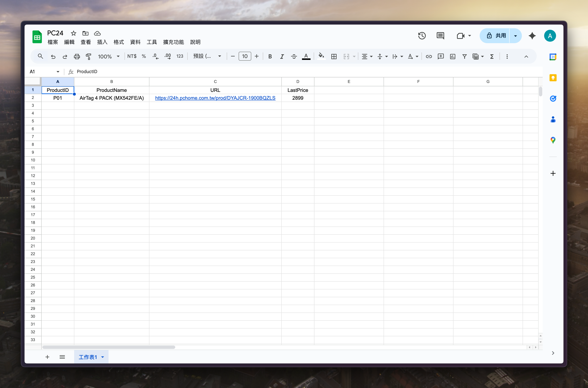Expand the font family dropdown
The width and height of the screenshot is (588, 388).
coord(207,56)
